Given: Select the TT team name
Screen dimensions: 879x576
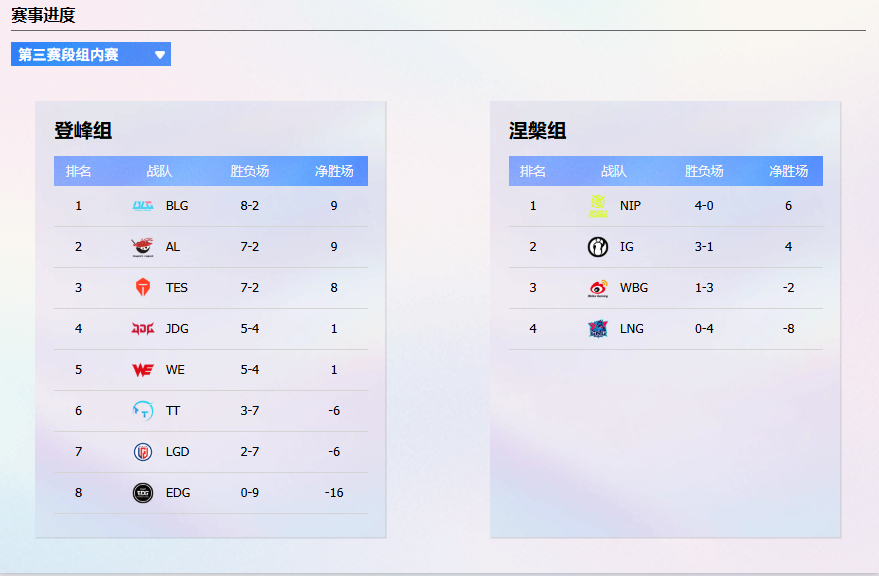Looking at the screenshot, I should coord(173,411).
